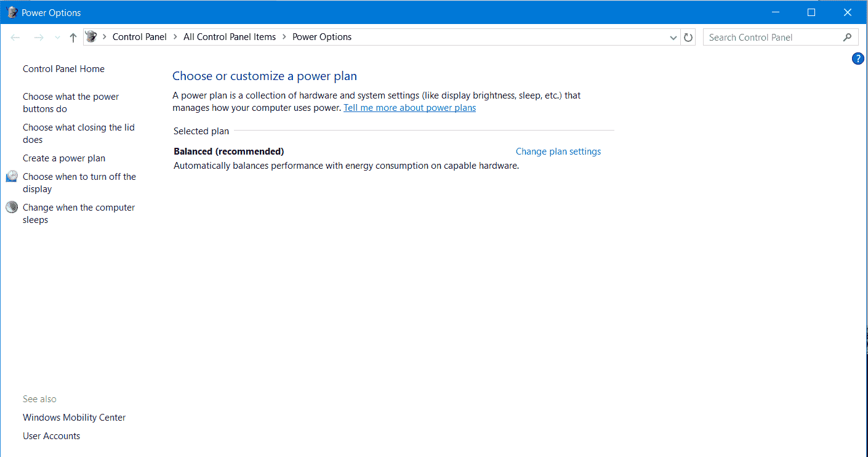
Task: Click the Back navigation arrow
Action: (15, 38)
